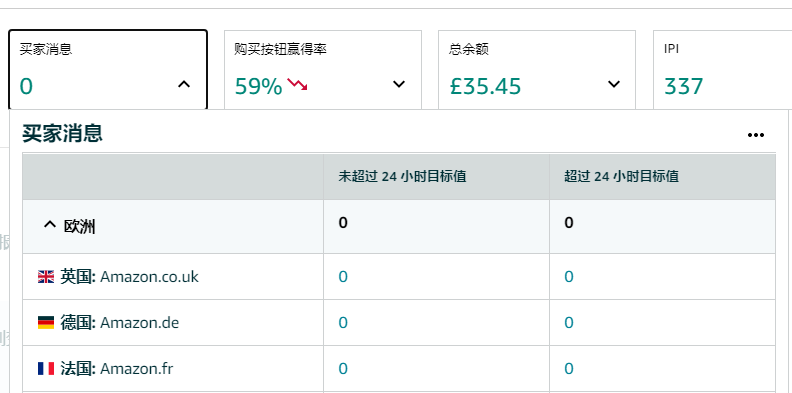Click the France flag icon
The width and height of the screenshot is (792, 393).
pyautogui.click(x=46, y=369)
